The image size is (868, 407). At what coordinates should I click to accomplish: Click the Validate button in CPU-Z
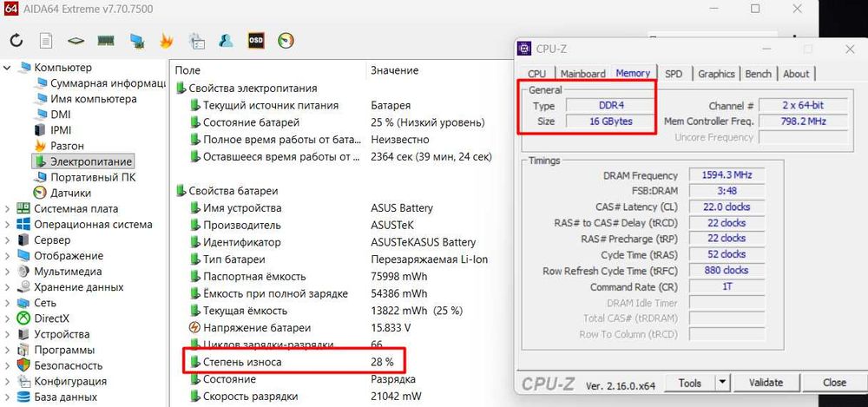tap(766, 383)
